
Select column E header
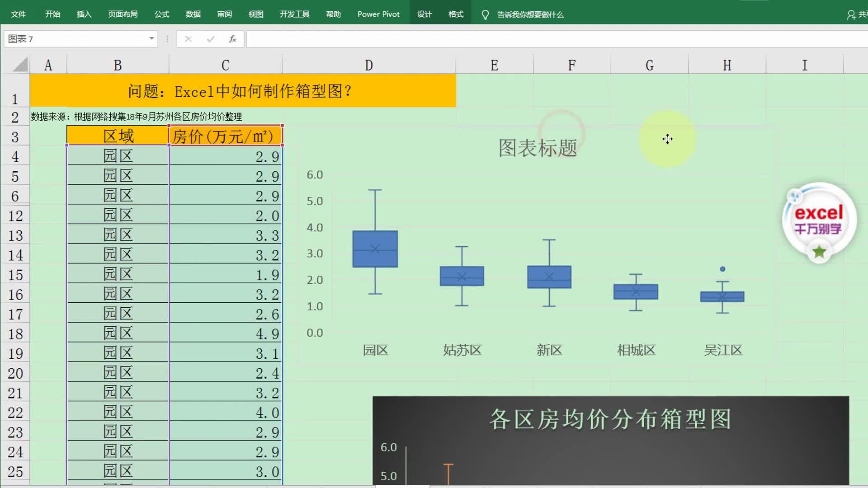(x=495, y=65)
